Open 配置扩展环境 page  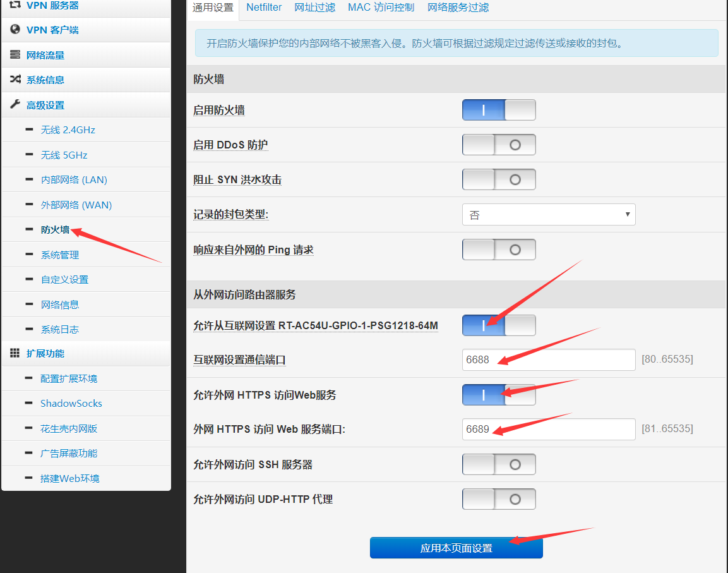[x=69, y=379]
